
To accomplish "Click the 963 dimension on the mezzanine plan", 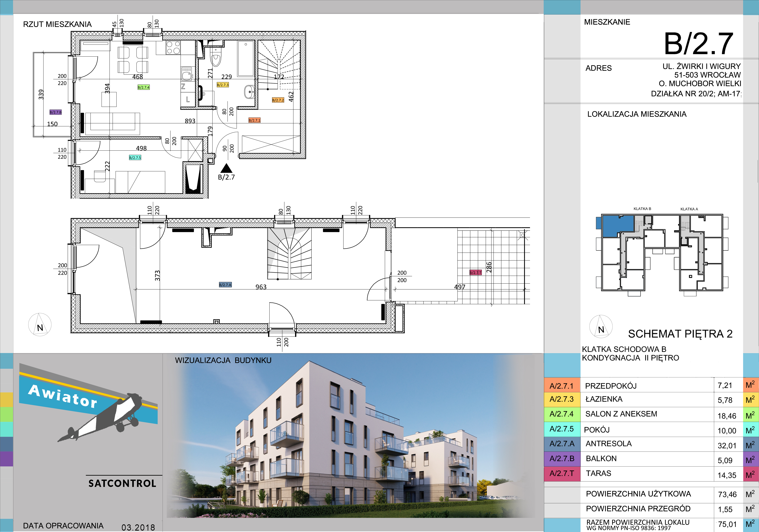I will click(261, 287).
